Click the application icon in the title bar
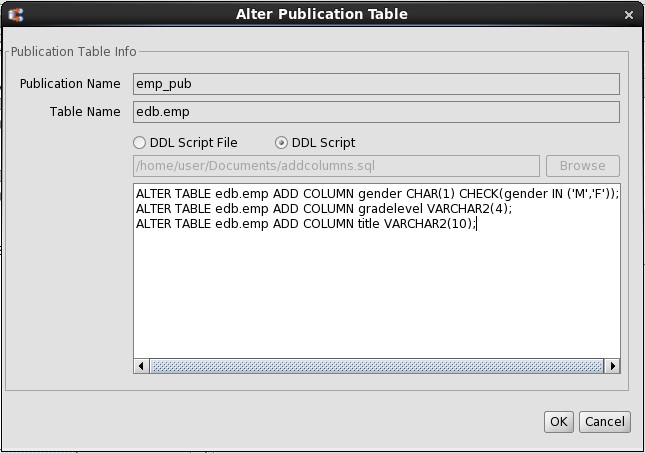 coord(16,15)
